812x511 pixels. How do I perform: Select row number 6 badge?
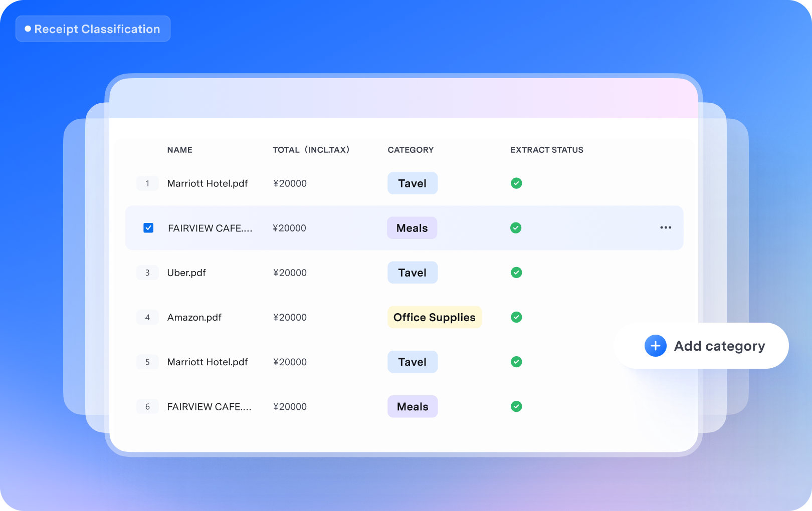147,406
